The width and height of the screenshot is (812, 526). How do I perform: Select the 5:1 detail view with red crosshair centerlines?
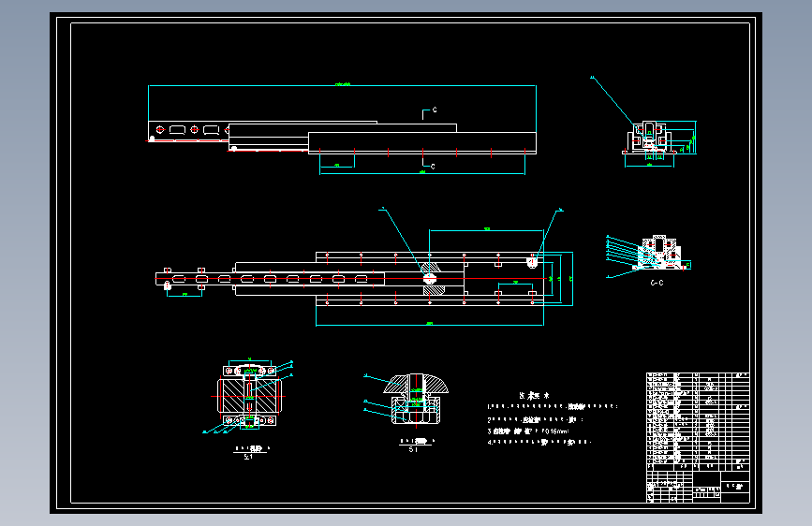click(x=248, y=396)
